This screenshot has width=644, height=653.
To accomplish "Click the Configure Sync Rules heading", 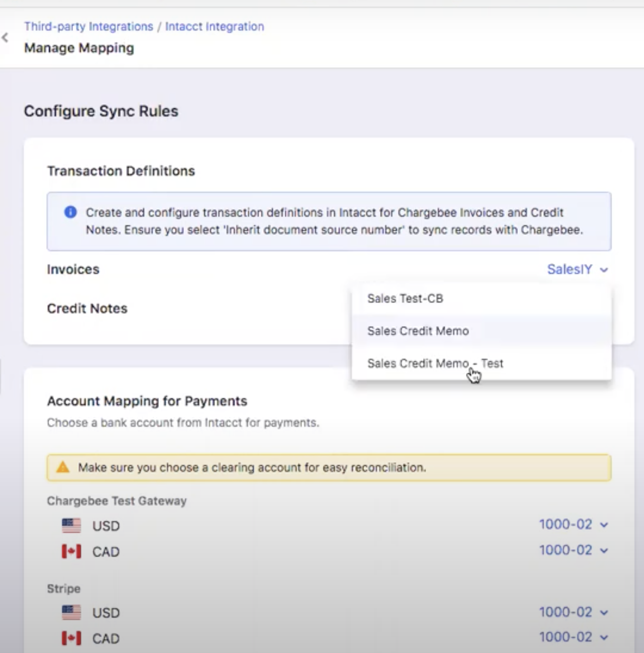I will point(101,111).
